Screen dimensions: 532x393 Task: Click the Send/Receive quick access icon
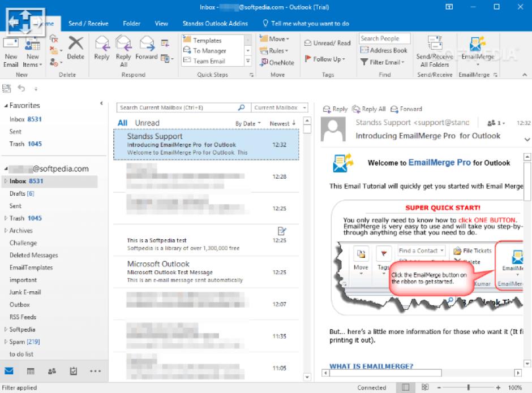click(x=6, y=88)
